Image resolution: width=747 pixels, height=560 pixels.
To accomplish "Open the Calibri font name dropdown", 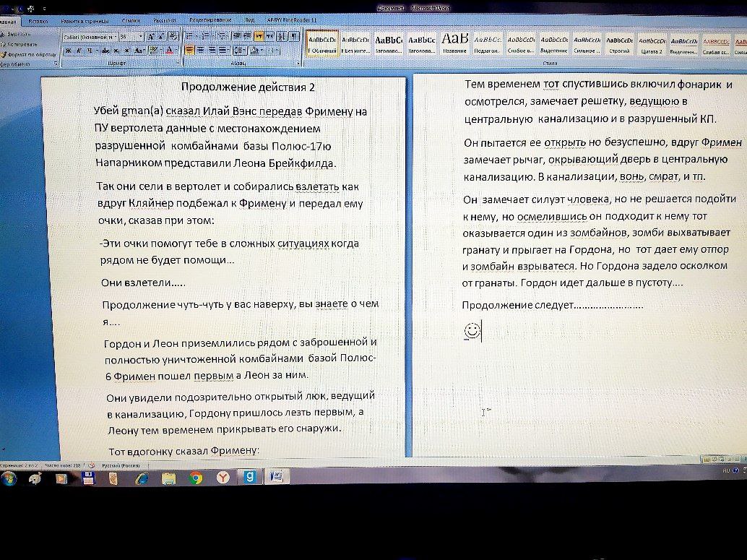I will click(x=115, y=37).
